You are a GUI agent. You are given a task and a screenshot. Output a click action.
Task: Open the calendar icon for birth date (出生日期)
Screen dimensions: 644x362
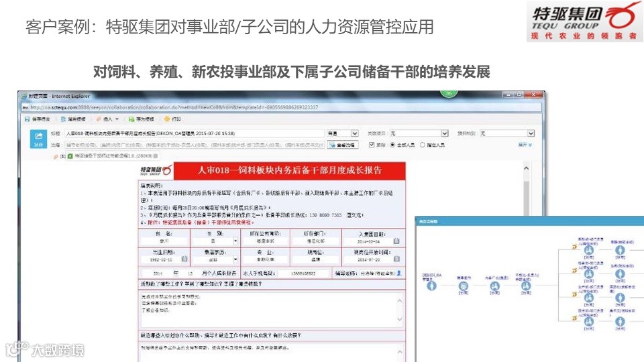pyautogui.click(x=184, y=259)
